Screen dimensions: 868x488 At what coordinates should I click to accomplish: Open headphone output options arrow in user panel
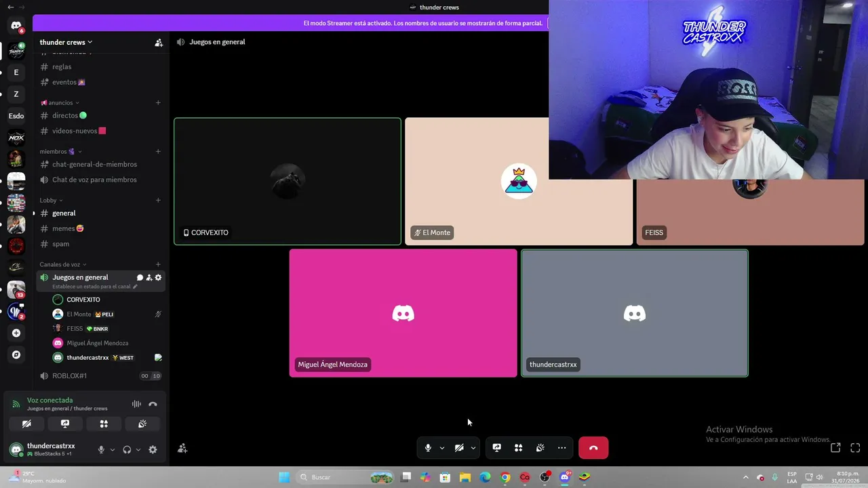coord(138,449)
